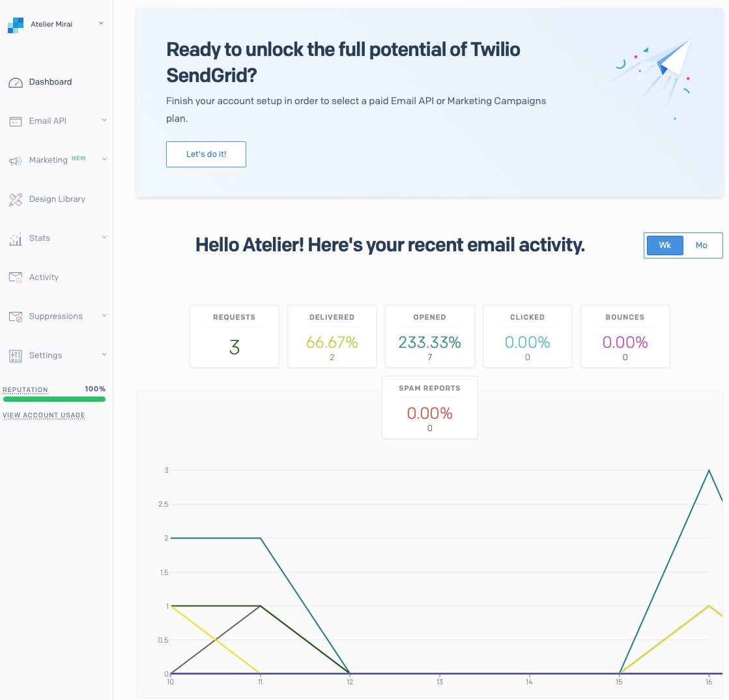Click the Reputation label link
Image resolution: width=729 pixels, height=700 pixels.
(x=25, y=389)
